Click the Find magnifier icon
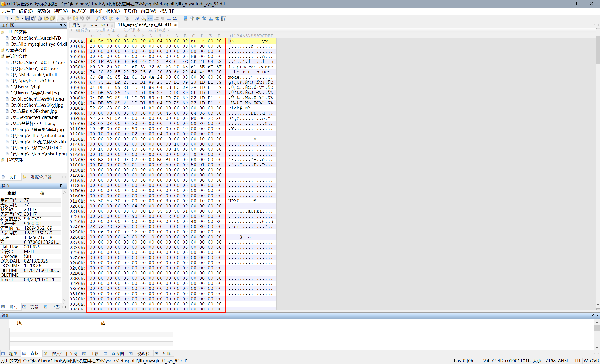 click(x=98, y=18)
